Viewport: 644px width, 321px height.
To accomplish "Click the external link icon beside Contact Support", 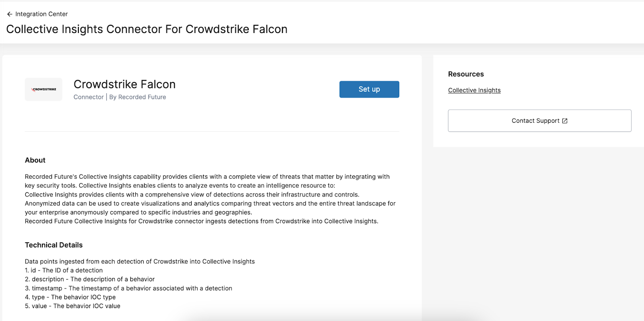I will 565,121.
